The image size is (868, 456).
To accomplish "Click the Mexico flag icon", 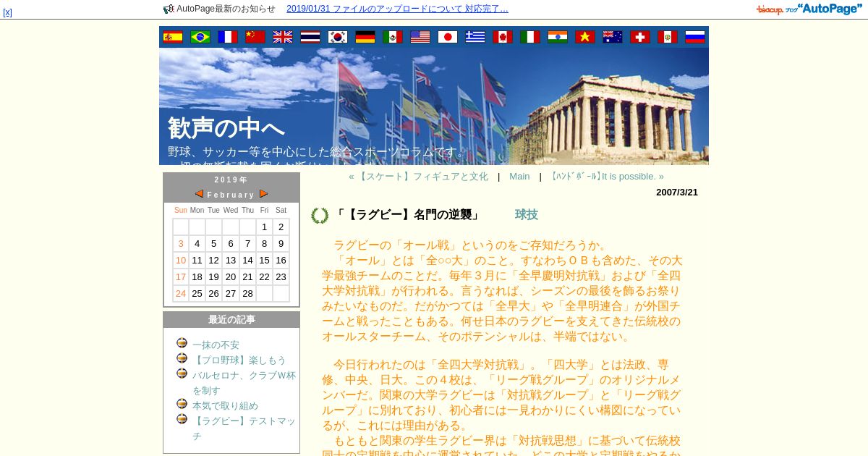I will tap(393, 37).
